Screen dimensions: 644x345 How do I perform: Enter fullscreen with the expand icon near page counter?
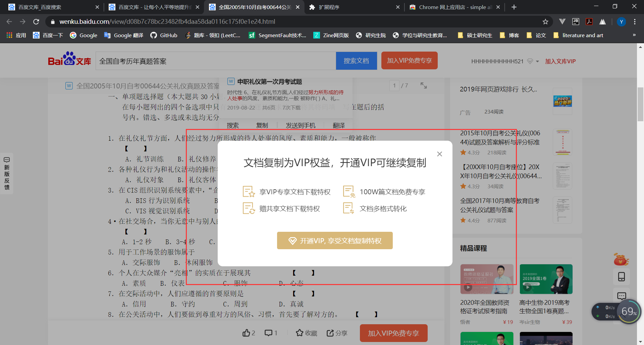[423, 85]
